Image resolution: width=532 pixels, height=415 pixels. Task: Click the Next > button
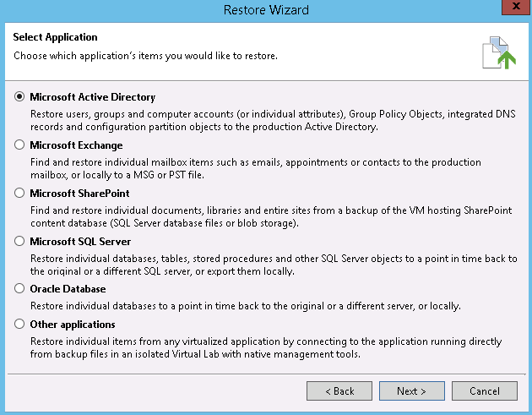411,390
